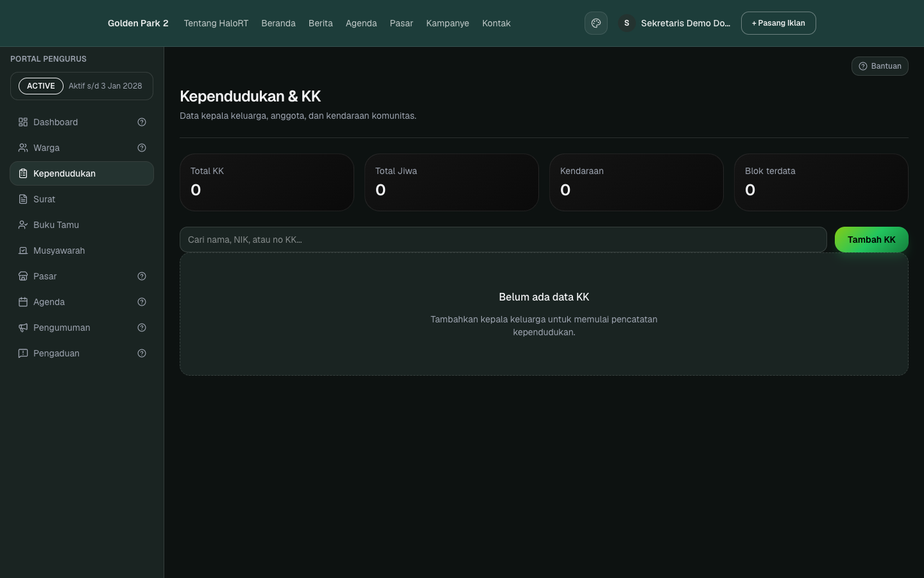The height and width of the screenshot is (578, 924).
Task: Show help for Dashboard menu item
Action: 142,122
